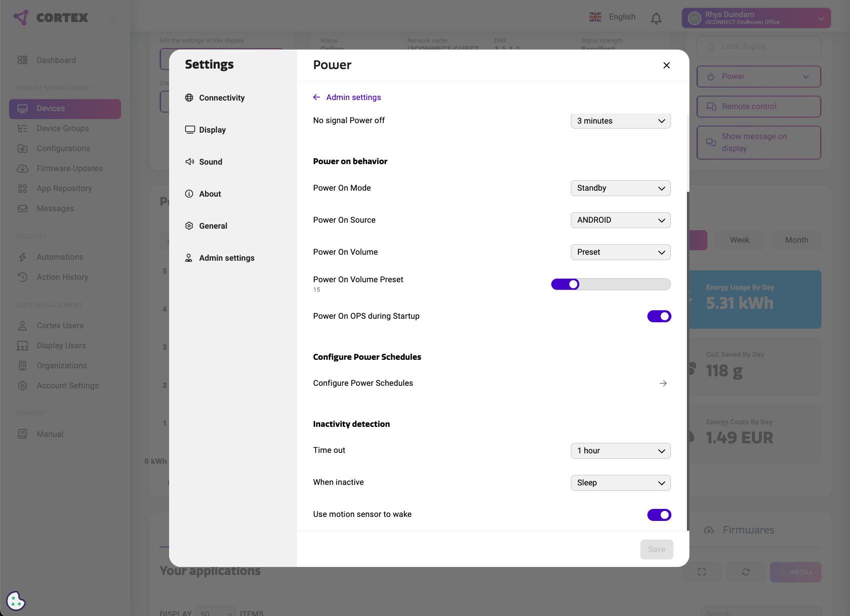Click Show message on display button
The image size is (850, 616).
pyautogui.click(x=758, y=143)
